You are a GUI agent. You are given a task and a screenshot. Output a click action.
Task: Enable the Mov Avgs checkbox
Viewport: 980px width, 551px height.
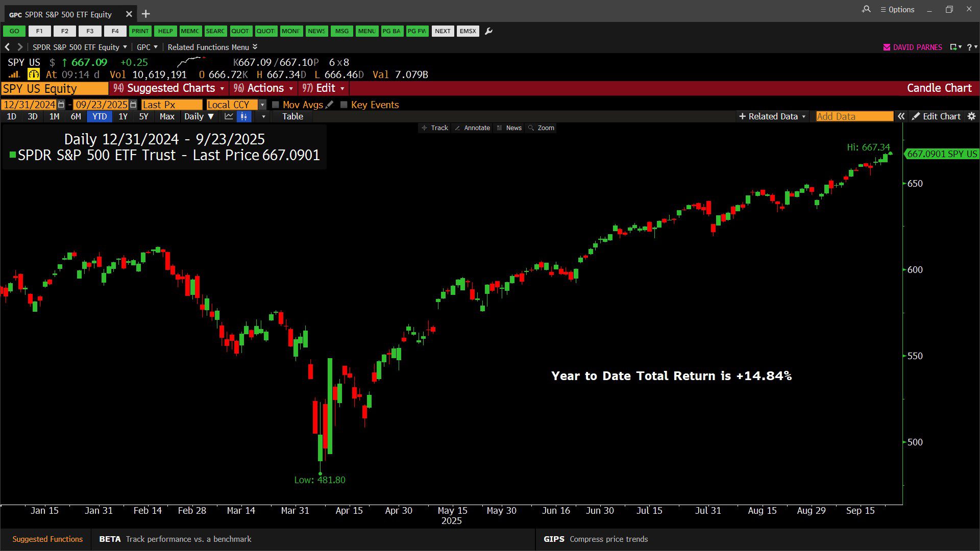pyautogui.click(x=276, y=105)
